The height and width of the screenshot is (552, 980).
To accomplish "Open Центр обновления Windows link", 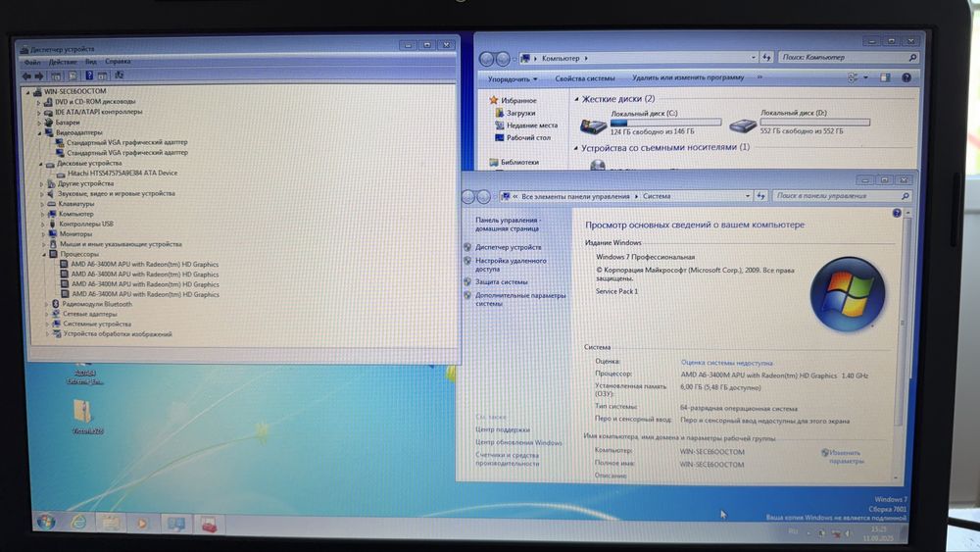I will [x=518, y=442].
